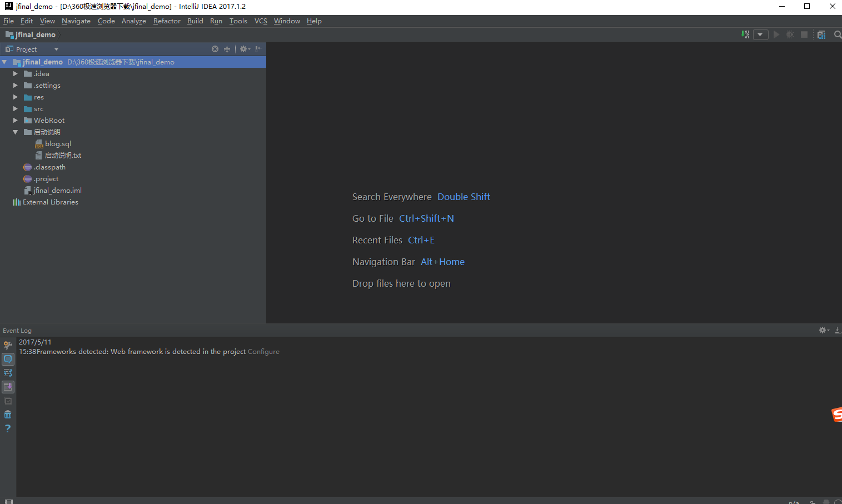Click the Debug bug icon
Image resolution: width=842 pixels, height=504 pixels.
click(x=790, y=34)
